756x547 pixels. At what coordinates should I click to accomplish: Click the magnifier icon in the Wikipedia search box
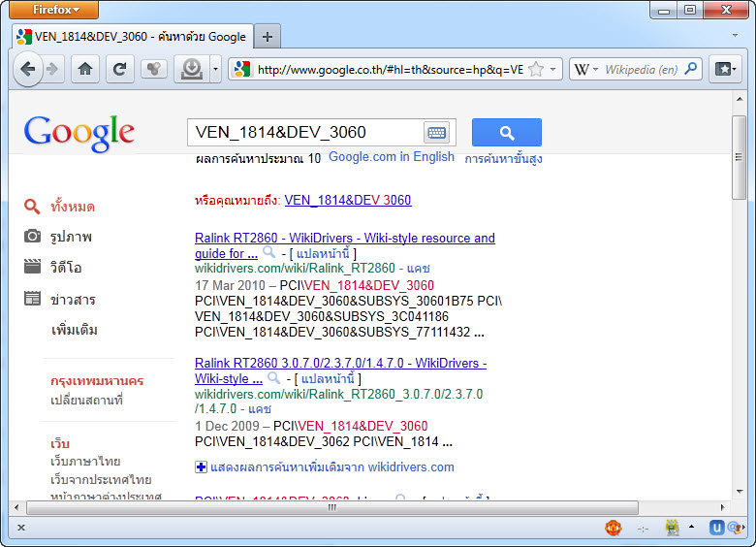691,70
